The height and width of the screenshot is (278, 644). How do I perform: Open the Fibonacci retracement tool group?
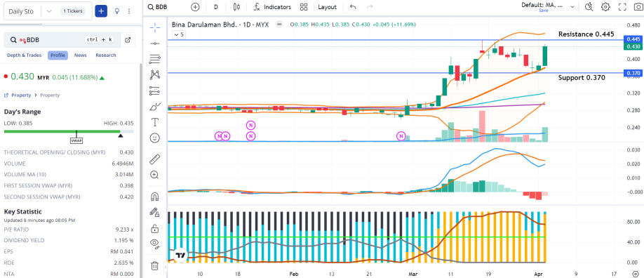coord(155,59)
